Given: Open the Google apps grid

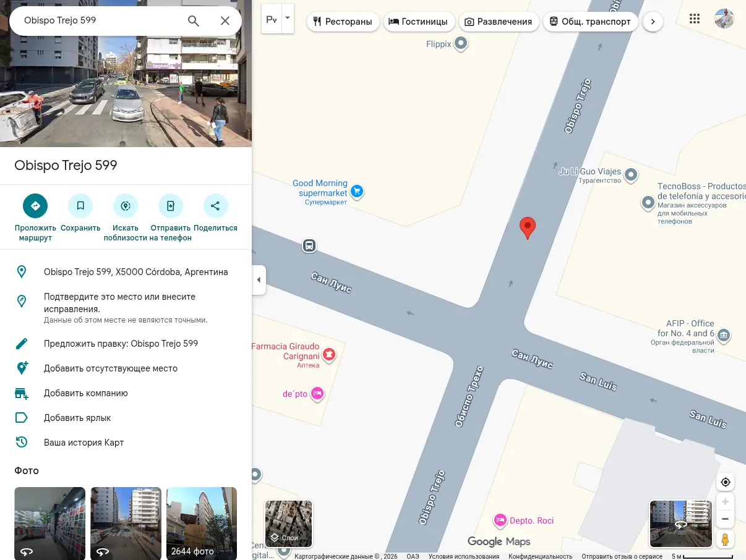Looking at the screenshot, I should tap(695, 19).
